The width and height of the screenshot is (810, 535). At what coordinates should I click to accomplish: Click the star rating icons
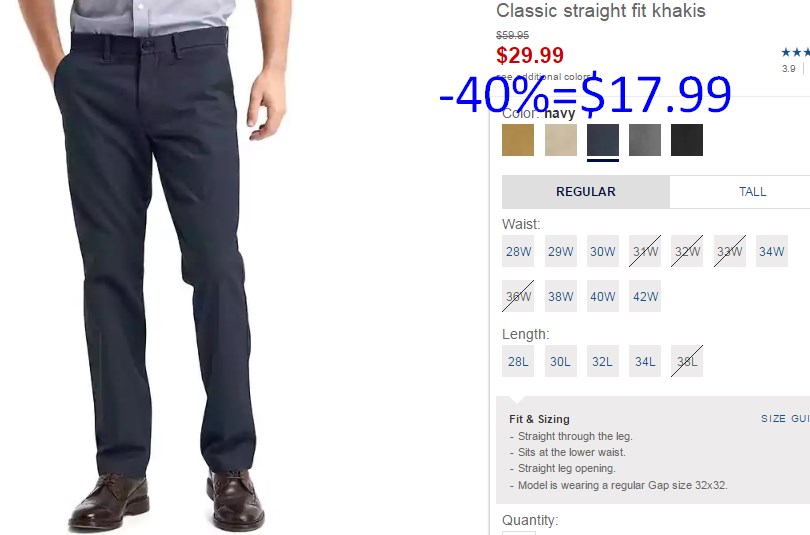(x=796, y=52)
